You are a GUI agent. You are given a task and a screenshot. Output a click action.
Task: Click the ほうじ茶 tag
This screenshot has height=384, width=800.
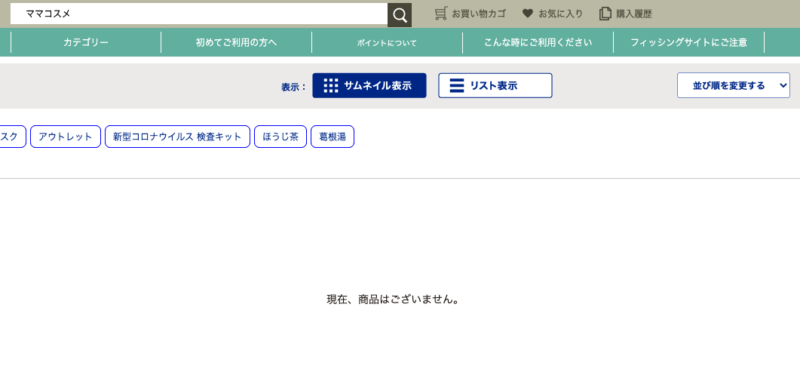point(281,137)
